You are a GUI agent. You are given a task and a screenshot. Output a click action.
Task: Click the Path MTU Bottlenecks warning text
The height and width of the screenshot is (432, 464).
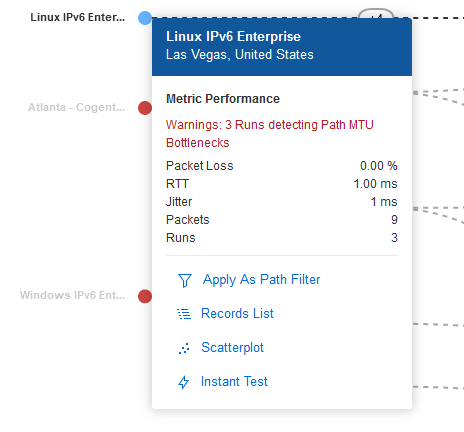(270, 134)
